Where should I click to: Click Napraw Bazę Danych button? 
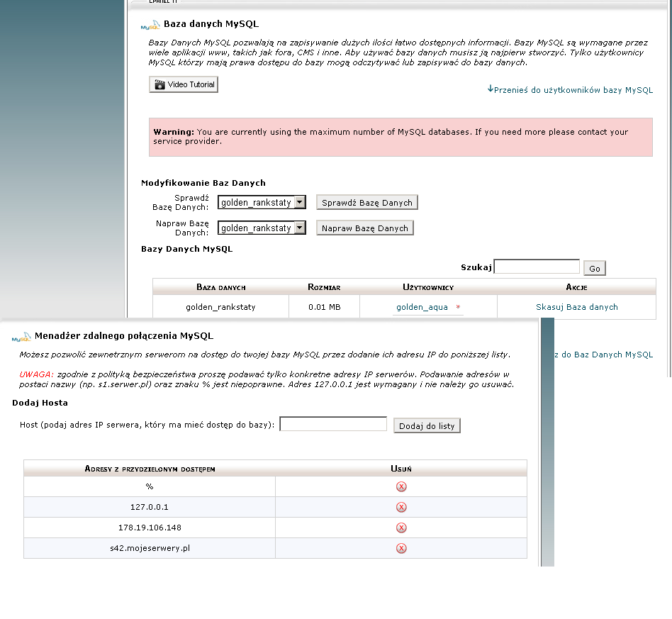[365, 228]
